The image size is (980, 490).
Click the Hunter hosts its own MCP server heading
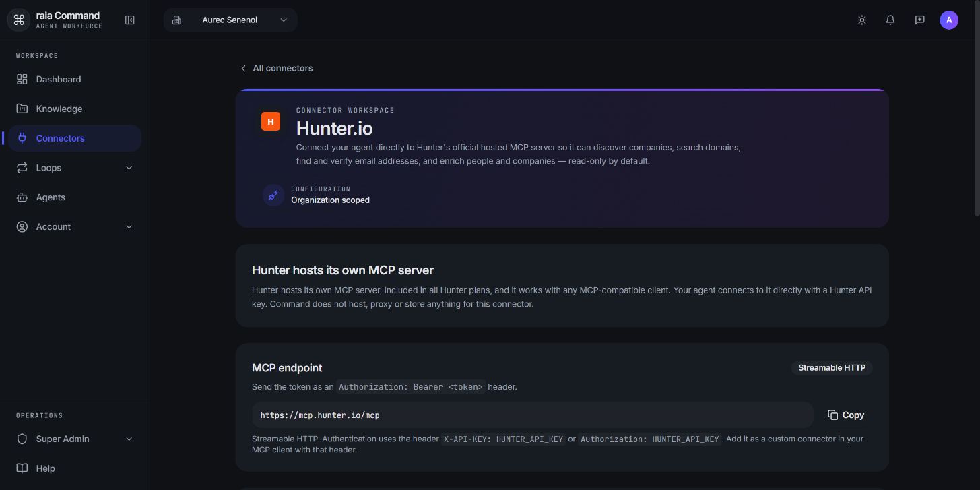point(343,270)
